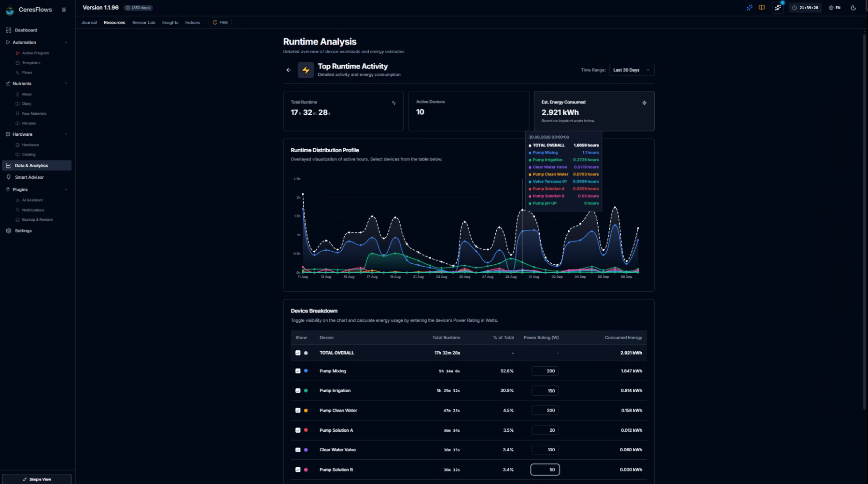Click the lightning bolt Top Runtime Activity icon
The image size is (868, 484).
pyautogui.click(x=306, y=70)
